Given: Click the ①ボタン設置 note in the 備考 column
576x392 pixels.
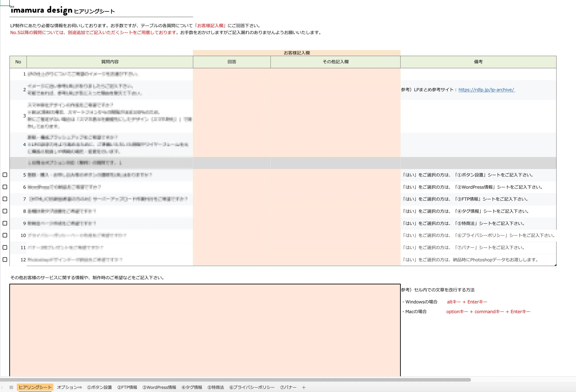Looking at the screenshot, I should pyautogui.click(x=468, y=175).
